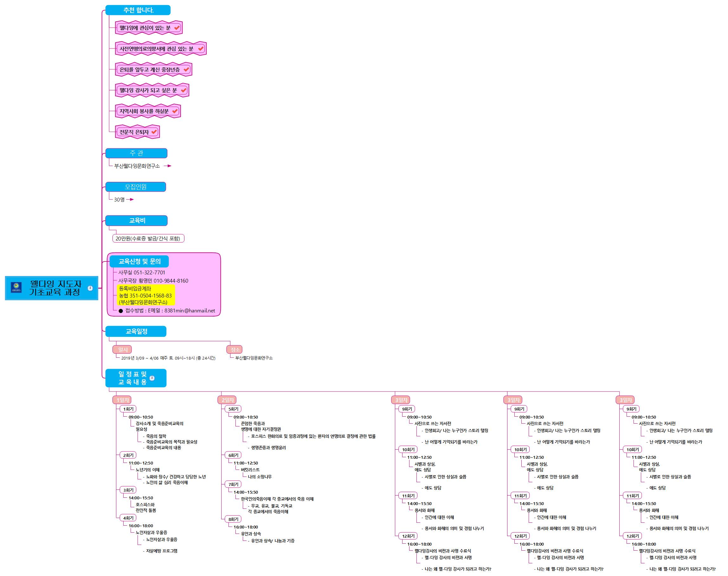Click the logo image in central topic
The width and height of the screenshot is (728, 576).
[16, 287]
